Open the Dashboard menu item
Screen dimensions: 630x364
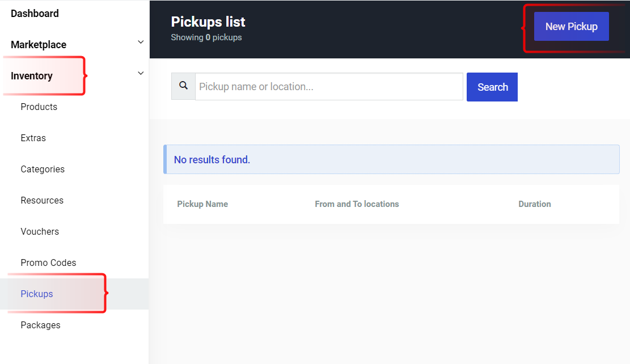[x=35, y=14]
